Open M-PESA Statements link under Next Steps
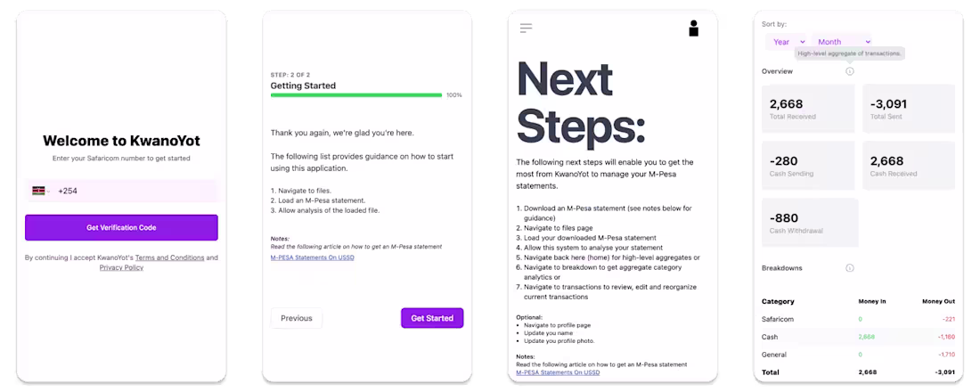Image resolution: width=980 pixels, height=392 pixels. [x=558, y=372]
